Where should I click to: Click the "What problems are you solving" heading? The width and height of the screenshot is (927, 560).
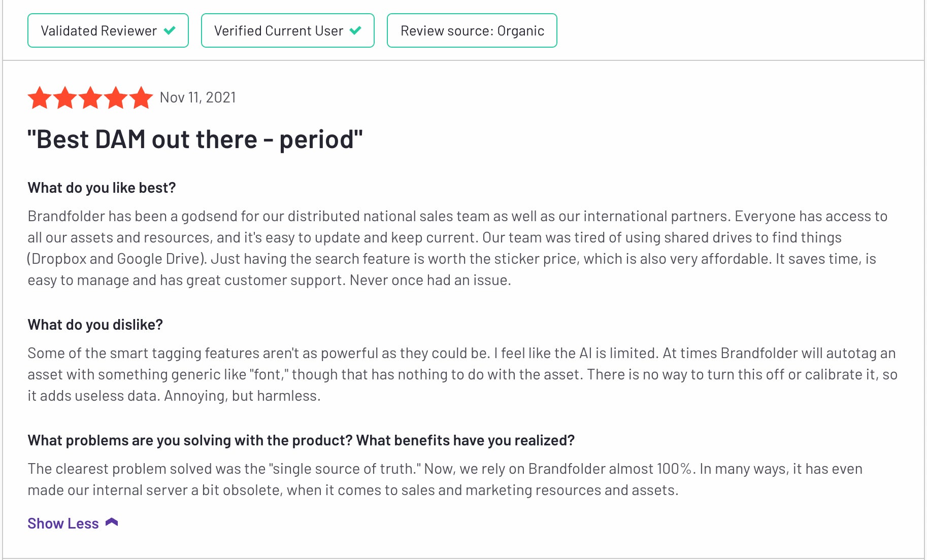click(x=301, y=440)
